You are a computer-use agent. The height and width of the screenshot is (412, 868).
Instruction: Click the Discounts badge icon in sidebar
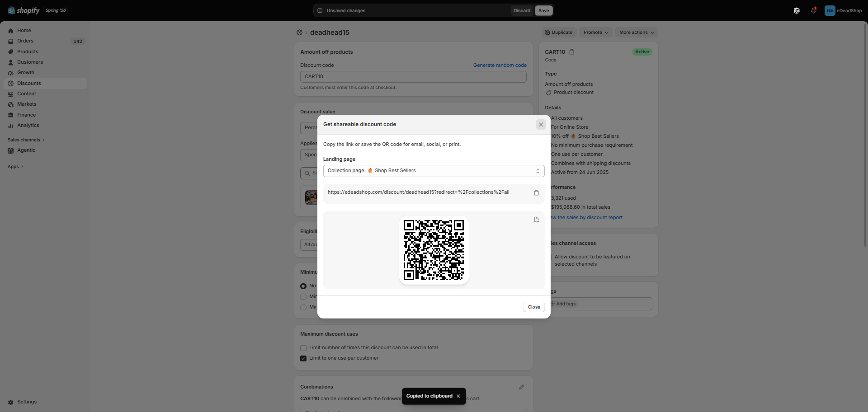point(11,84)
